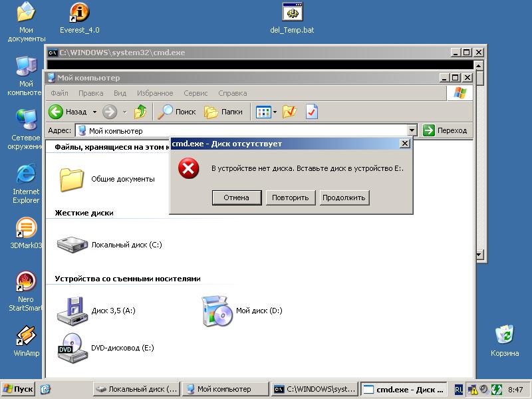Click the forward arrow toolbar icon
The width and height of the screenshot is (532, 399).
point(110,112)
